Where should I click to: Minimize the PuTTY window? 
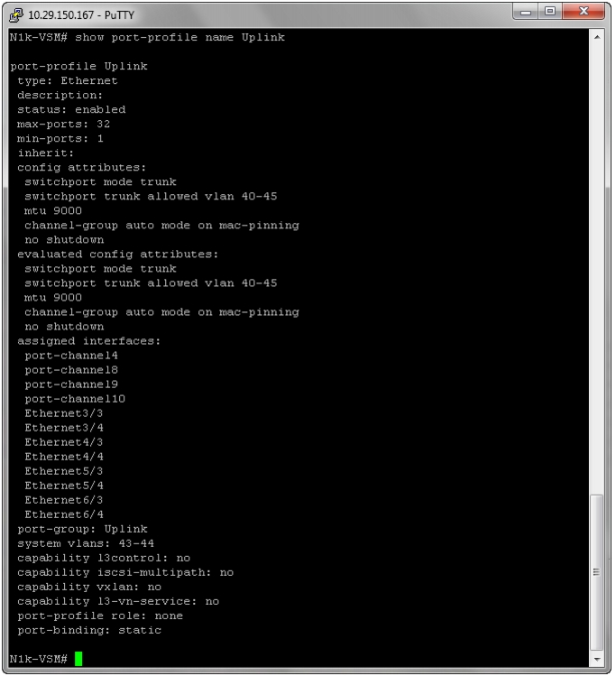[x=526, y=12]
